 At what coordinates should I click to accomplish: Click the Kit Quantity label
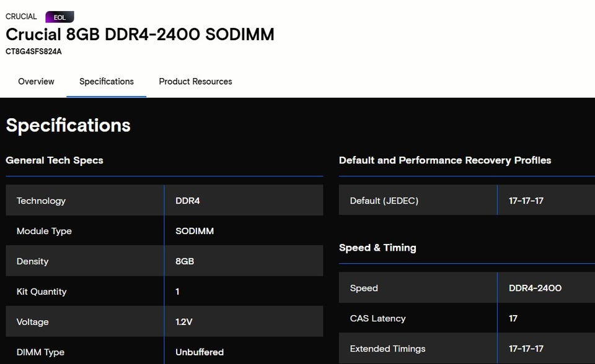(x=42, y=292)
